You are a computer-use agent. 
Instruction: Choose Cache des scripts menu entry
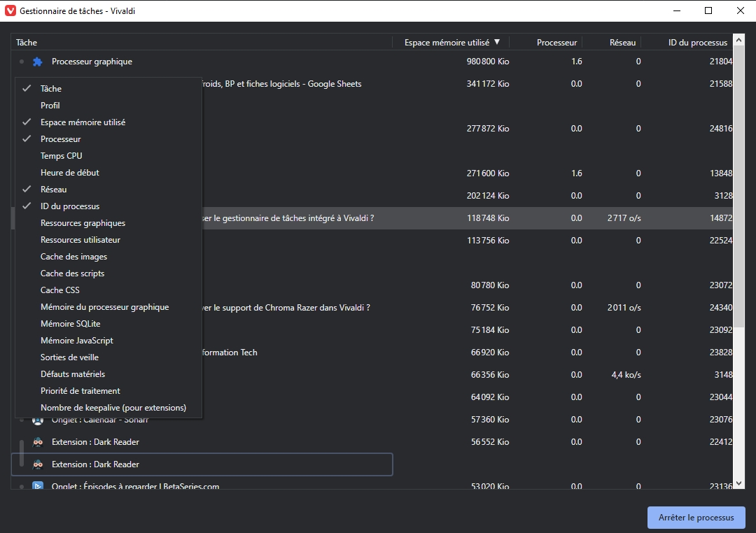point(108,273)
